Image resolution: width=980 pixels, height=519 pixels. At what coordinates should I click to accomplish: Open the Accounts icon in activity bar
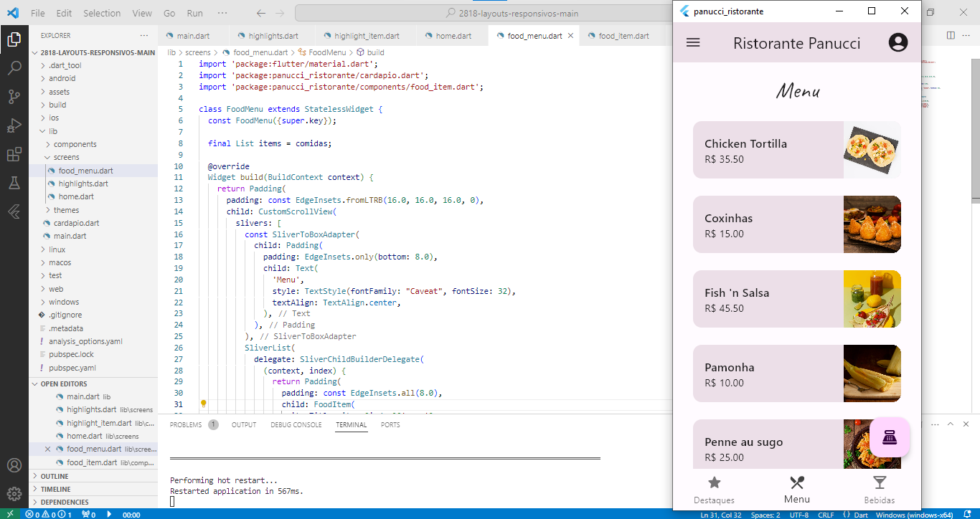tap(14, 466)
